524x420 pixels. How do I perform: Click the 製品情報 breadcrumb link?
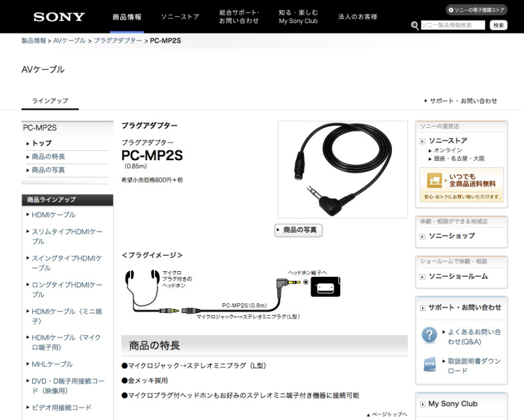[34, 41]
